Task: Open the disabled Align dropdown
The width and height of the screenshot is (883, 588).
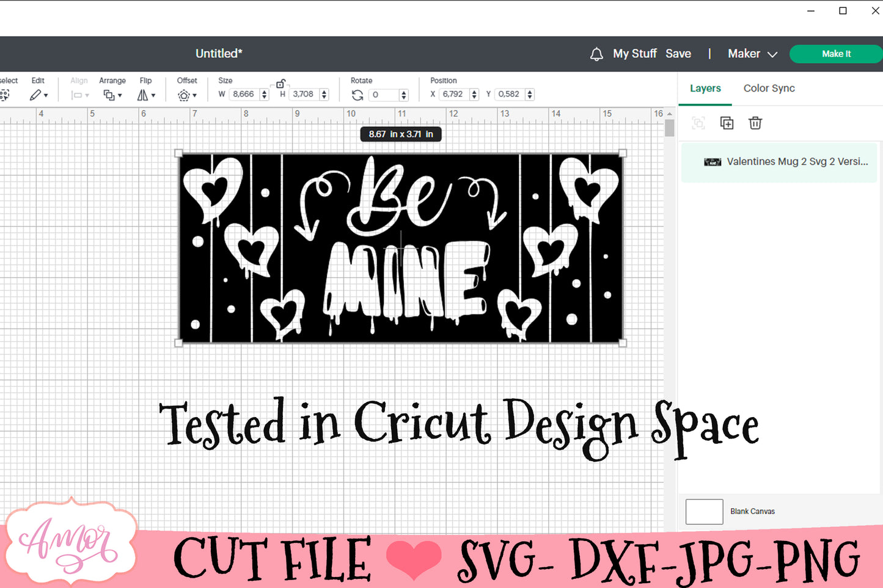Action: coord(80,95)
